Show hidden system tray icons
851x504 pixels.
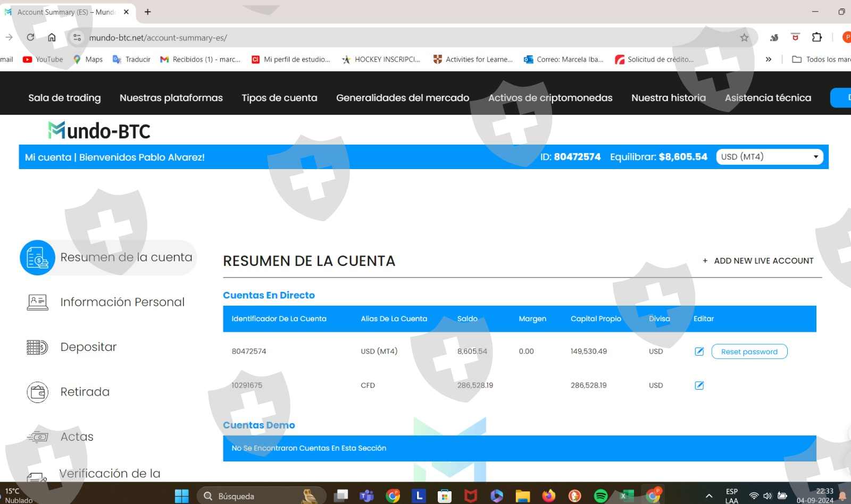[x=708, y=496]
